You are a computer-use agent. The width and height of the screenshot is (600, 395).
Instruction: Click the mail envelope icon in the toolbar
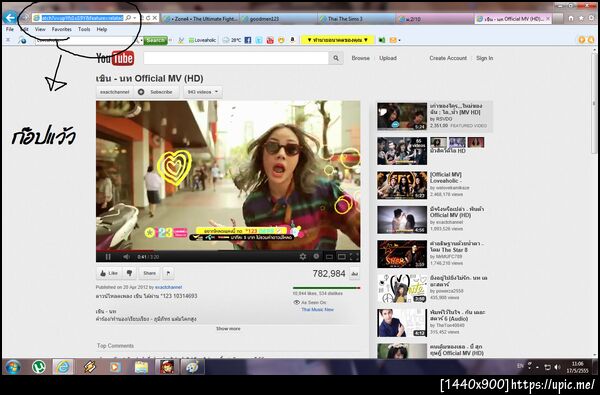coord(393,40)
